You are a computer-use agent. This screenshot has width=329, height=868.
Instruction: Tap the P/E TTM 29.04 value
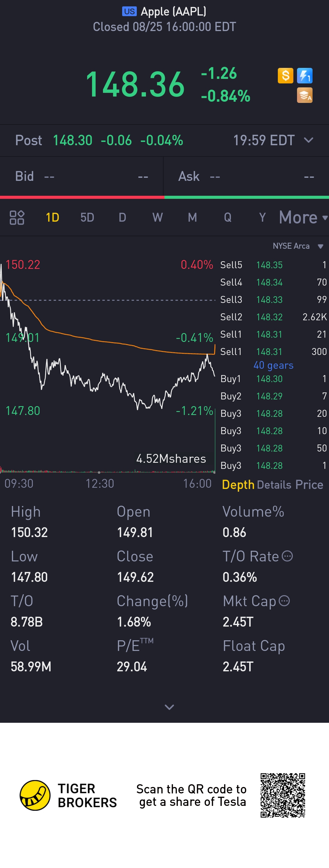point(132,666)
